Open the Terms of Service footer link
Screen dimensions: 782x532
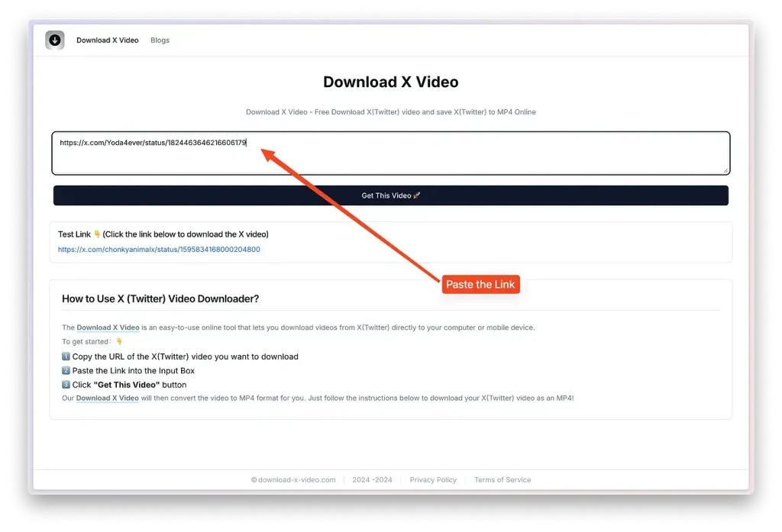(x=502, y=480)
